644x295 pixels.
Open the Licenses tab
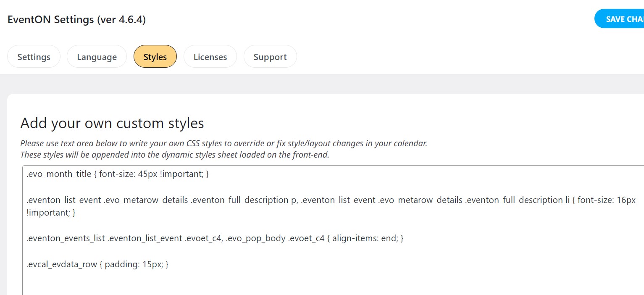210,57
